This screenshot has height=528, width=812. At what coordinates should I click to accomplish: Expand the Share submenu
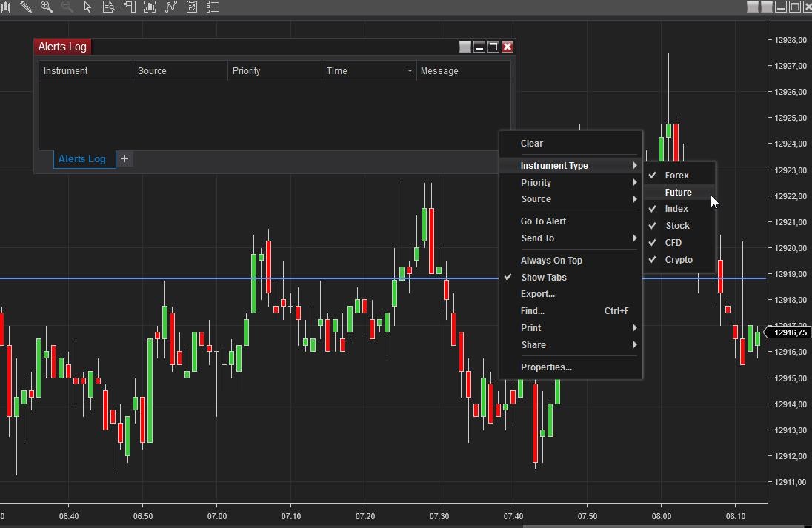point(570,345)
